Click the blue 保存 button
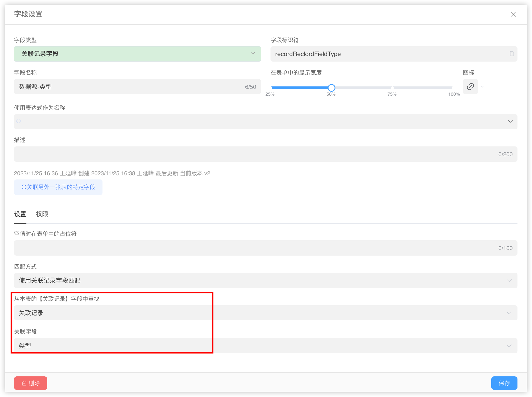 tap(504, 383)
